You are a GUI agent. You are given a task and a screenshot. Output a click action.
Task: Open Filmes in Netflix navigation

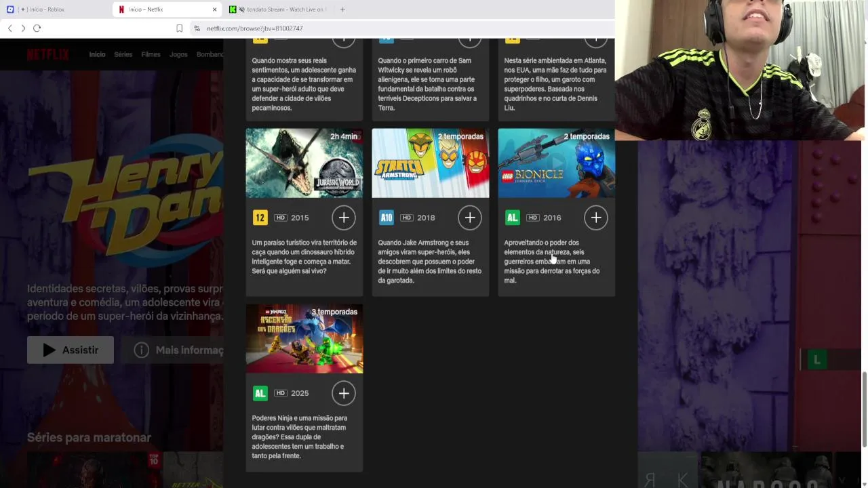[x=151, y=54]
